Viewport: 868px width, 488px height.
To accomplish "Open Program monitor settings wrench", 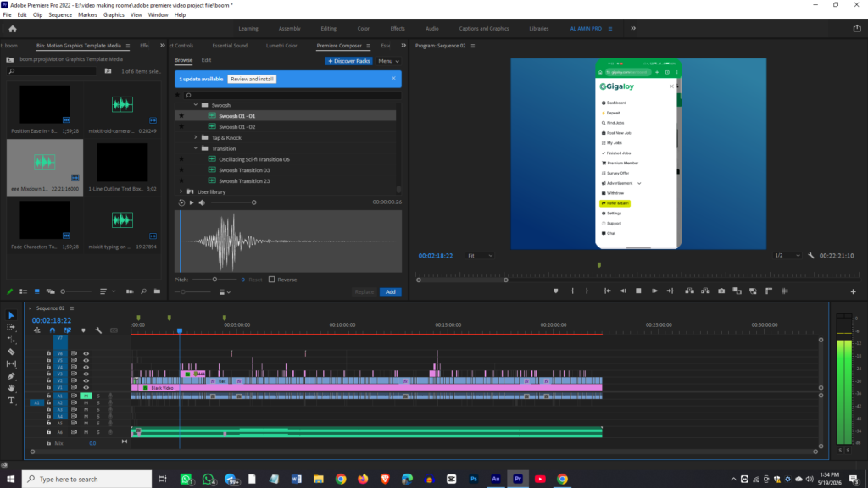I will [811, 256].
